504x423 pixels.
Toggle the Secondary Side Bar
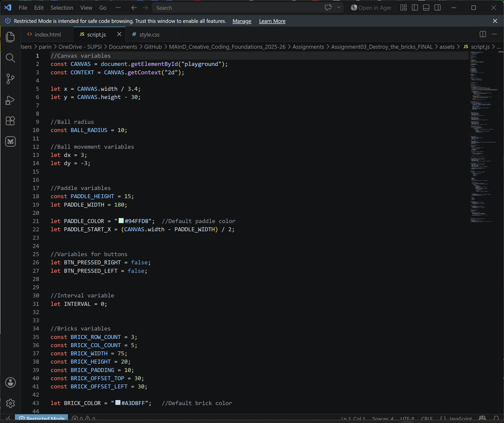pos(438,8)
